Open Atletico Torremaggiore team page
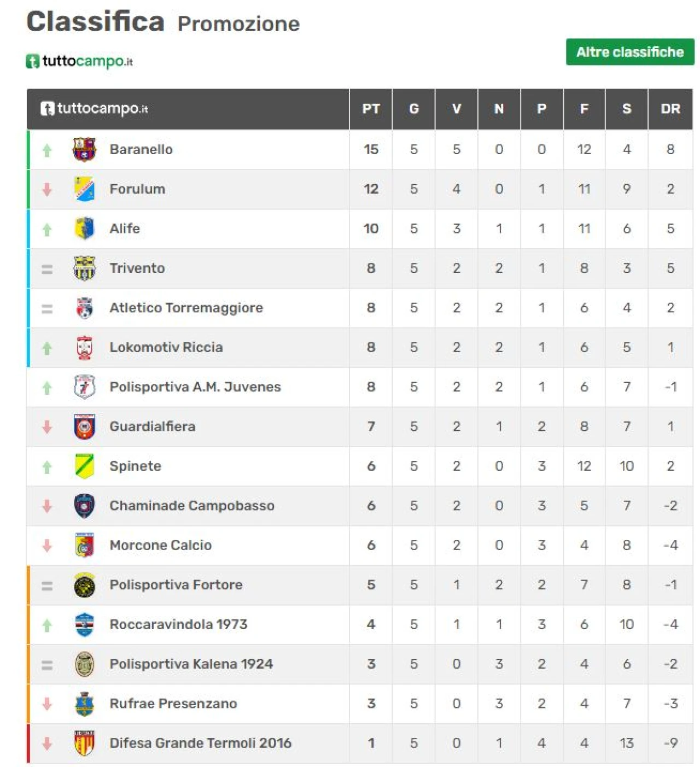Viewport: 700px width, 767px height. (186, 308)
